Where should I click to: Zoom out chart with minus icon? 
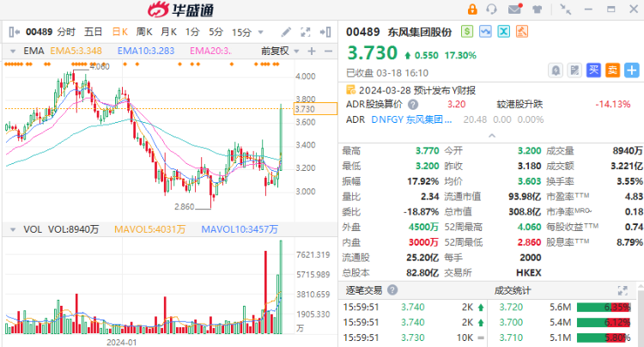point(328,51)
